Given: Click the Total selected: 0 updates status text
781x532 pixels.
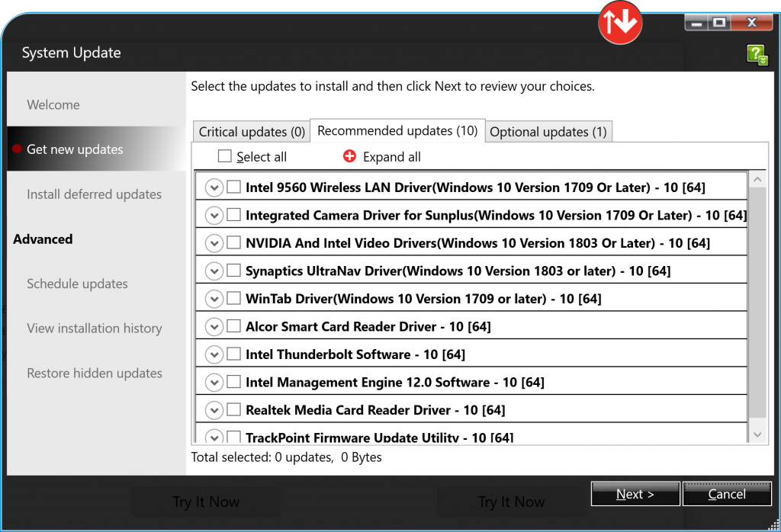Looking at the screenshot, I should tap(287, 457).
